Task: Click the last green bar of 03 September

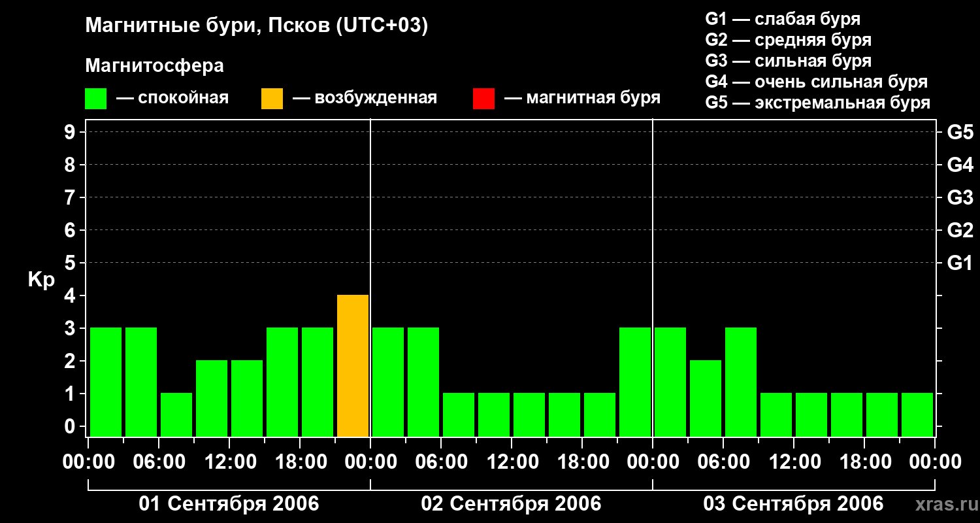Action: 917,414
